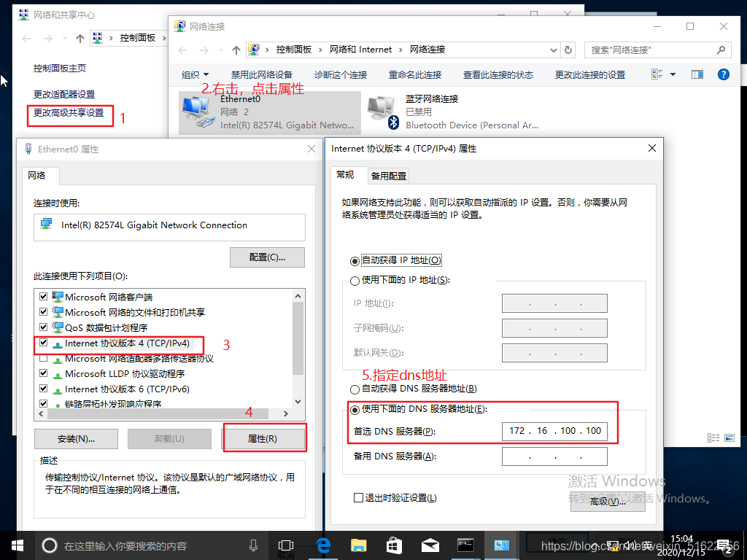Select 常规 tab in IPv4 properties

[345, 175]
